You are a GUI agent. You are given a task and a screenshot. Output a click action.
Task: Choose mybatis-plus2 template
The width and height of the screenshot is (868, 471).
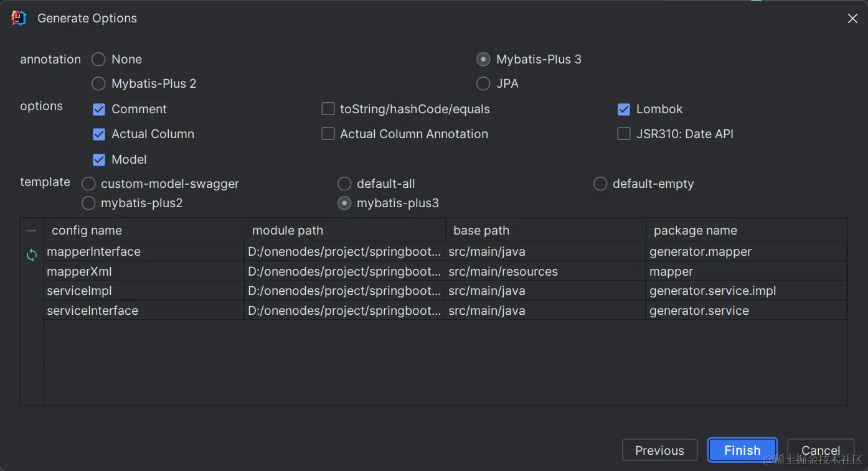(x=88, y=203)
